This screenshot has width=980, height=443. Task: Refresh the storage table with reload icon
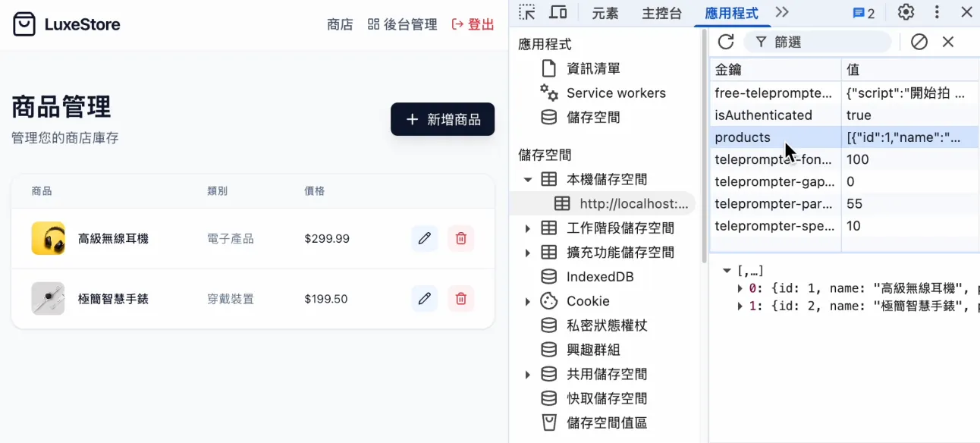(726, 42)
